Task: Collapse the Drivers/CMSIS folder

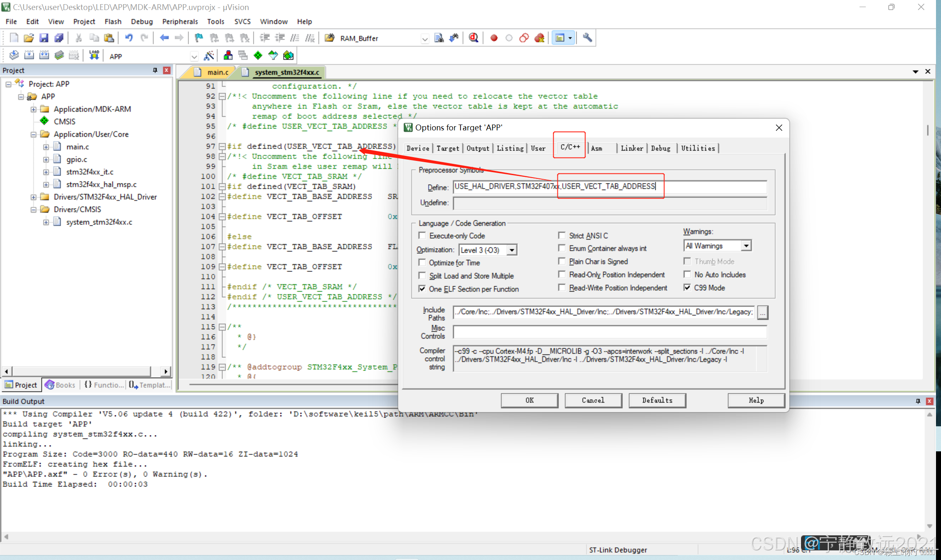Action: (x=33, y=209)
